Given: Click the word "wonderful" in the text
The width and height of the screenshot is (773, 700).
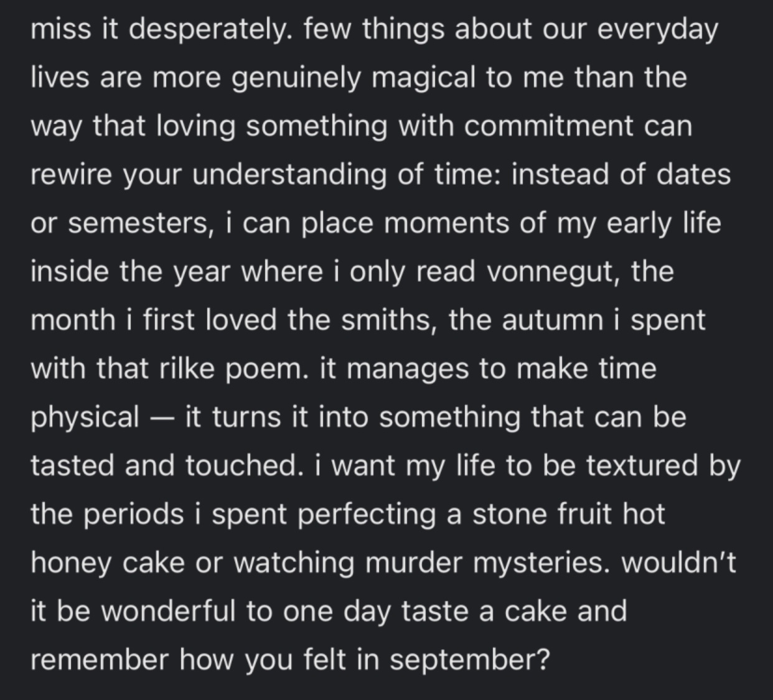Looking at the screenshot, I should pyautogui.click(x=169, y=612).
